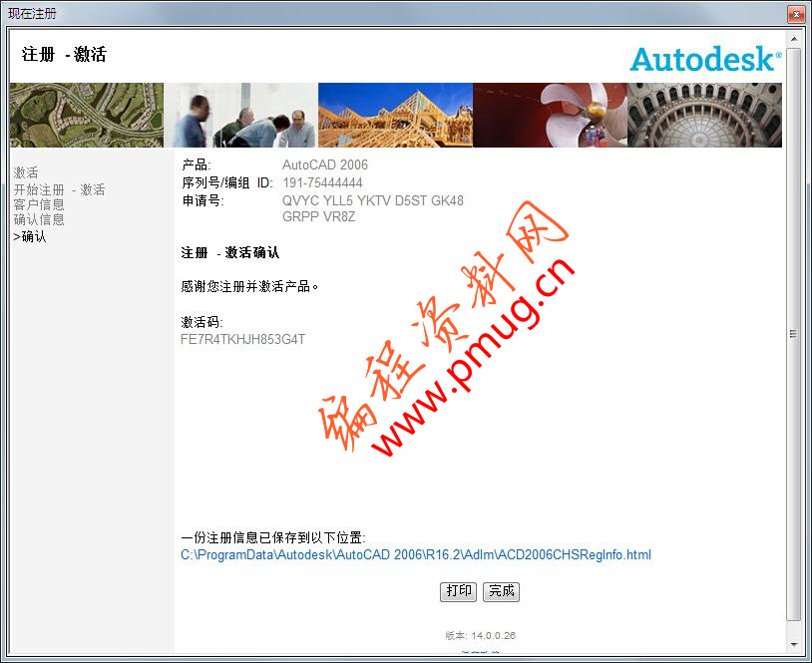Viewport: 812px width, 663px height.
Task: Click the aerial map banner image
Action: pos(87,115)
